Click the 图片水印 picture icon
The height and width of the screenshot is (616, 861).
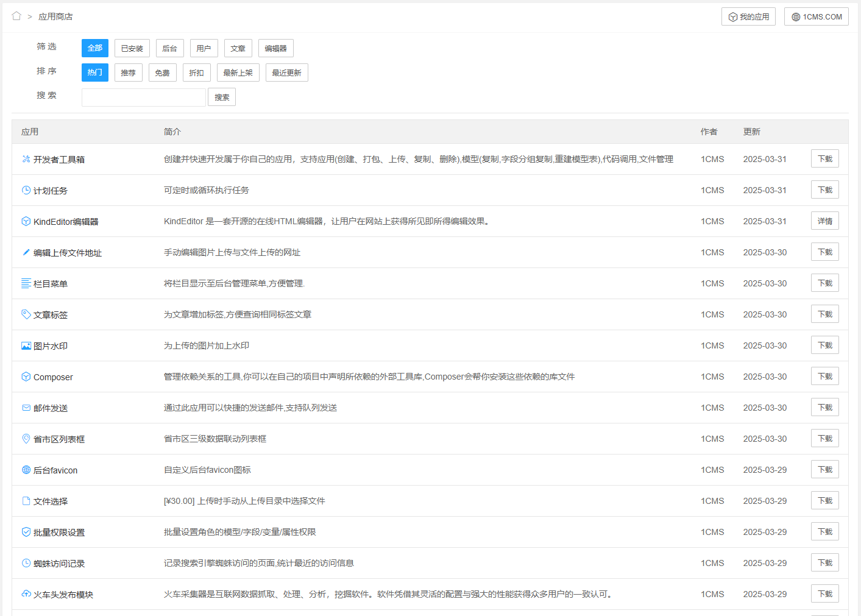coord(26,345)
